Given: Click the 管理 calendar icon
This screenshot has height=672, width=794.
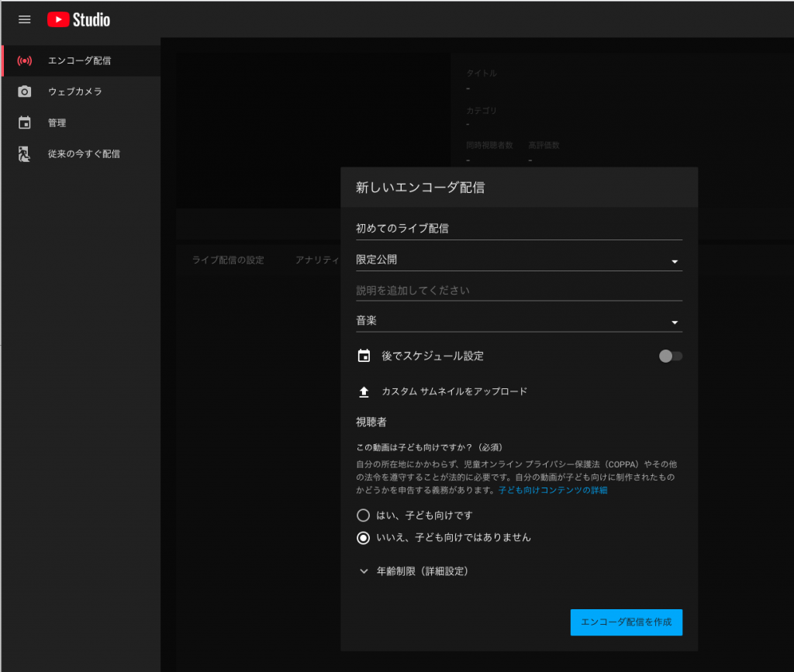Looking at the screenshot, I should pyautogui.click(x=24, y=122).
